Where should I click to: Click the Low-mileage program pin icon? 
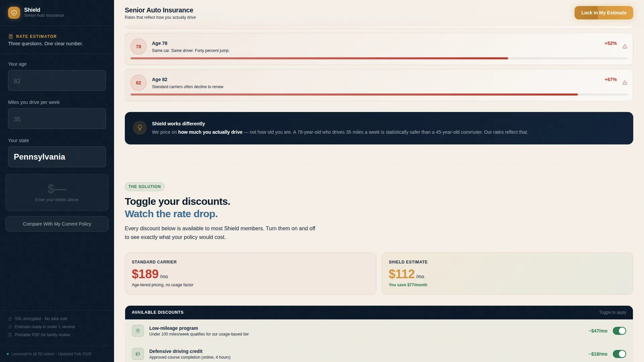[x=138, y=331]
